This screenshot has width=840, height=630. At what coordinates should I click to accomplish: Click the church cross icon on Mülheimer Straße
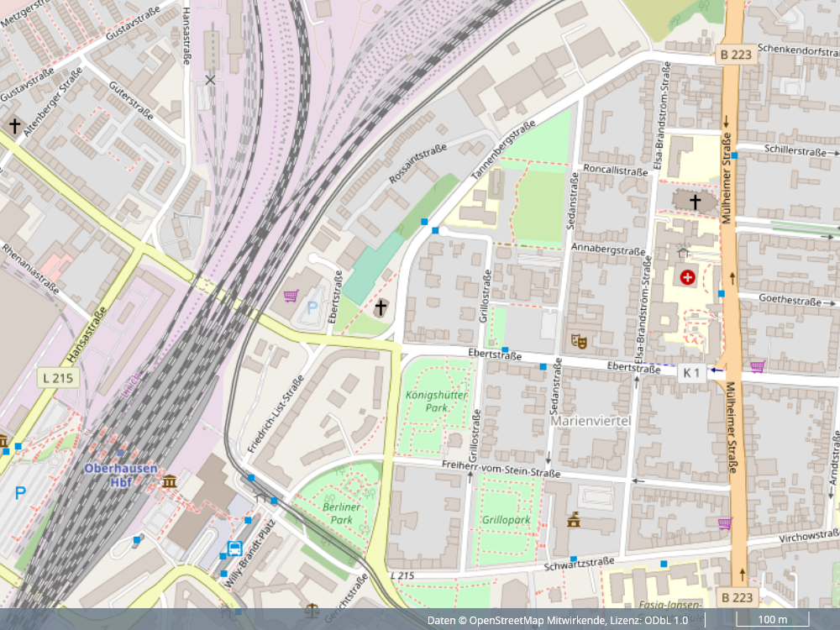pos(696,202)
